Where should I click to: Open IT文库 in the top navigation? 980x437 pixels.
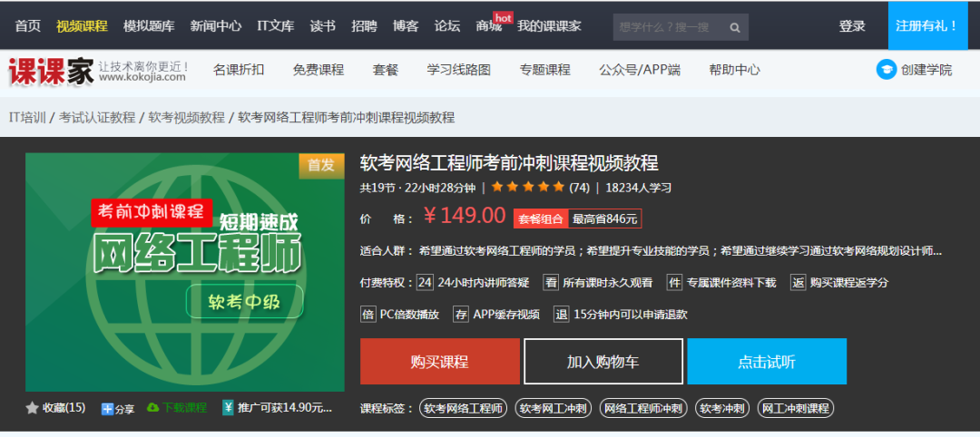point(276,26)
